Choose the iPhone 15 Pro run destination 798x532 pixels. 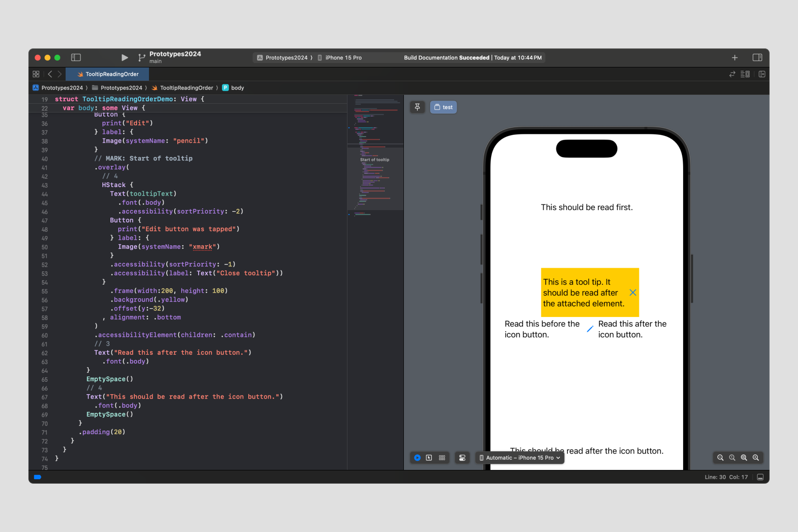[x=340, y=58]
